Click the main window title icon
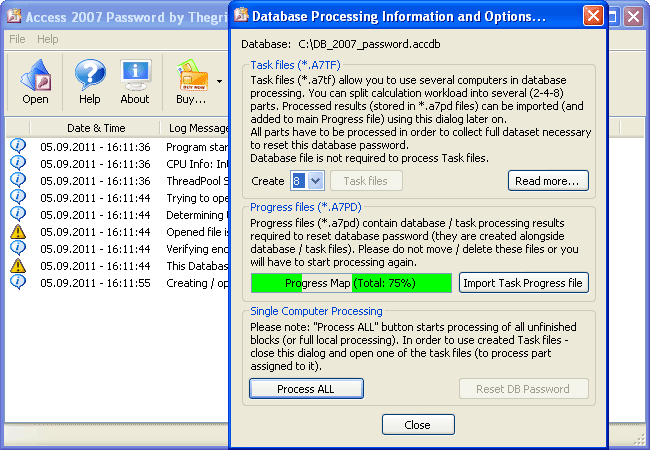The height and width of the screenshot is (450, 650). click(x=15, y=16)
